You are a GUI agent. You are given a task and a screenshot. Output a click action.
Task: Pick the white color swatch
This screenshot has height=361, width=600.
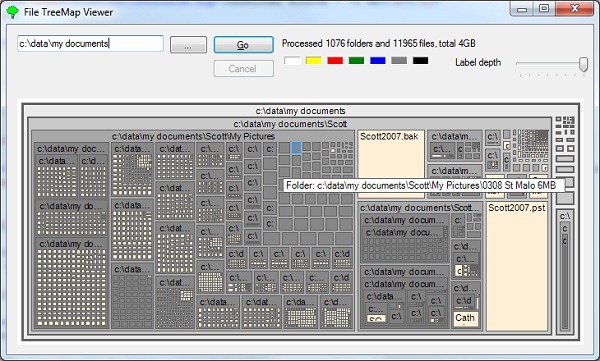[x=292, y=60]
